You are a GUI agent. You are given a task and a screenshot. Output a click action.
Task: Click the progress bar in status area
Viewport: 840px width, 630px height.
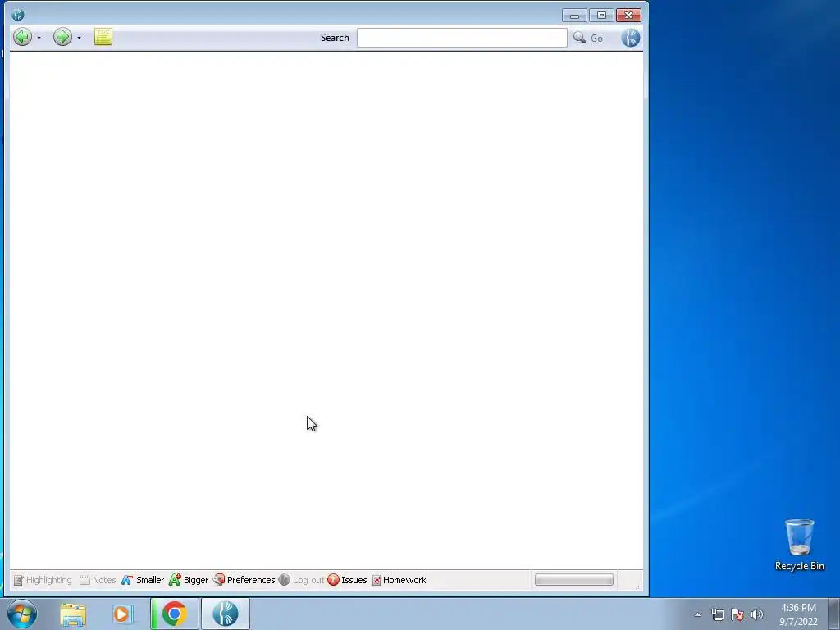(x=573, y=580)
